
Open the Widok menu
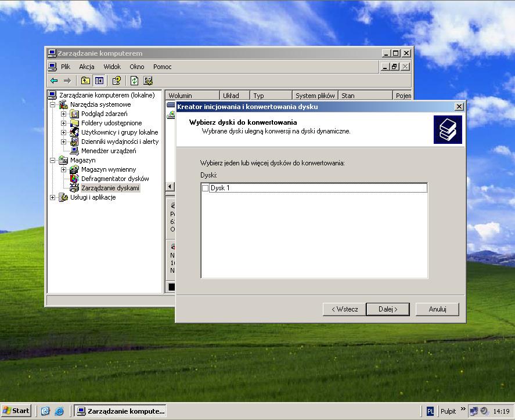coord(112,67)
